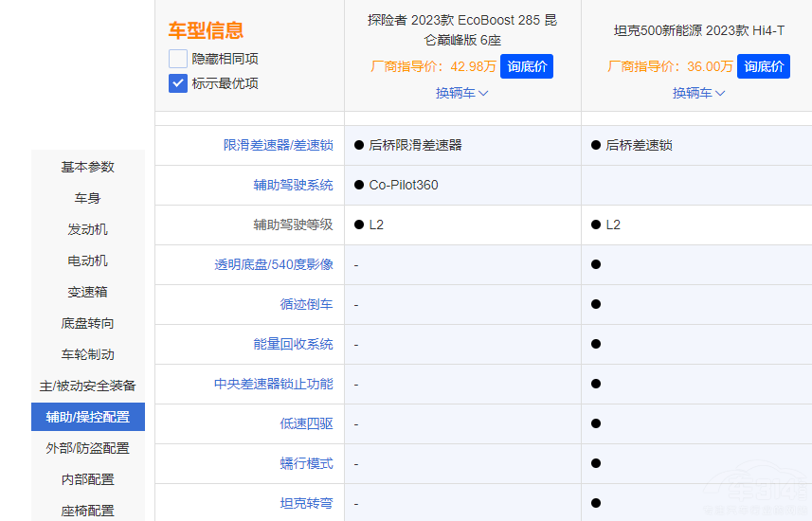Check the 隐藏相同项 checkbox
The width and height of the screenshot is (812, 521).
tap(178, 59)
